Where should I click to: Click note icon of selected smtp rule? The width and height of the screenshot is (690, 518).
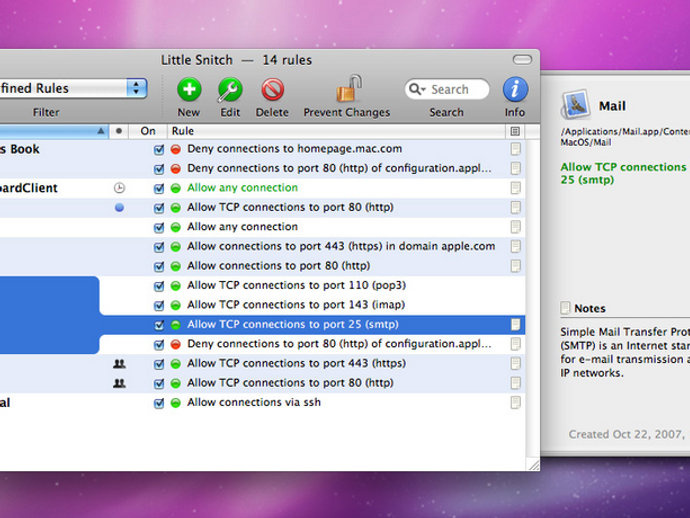[515, 324]
